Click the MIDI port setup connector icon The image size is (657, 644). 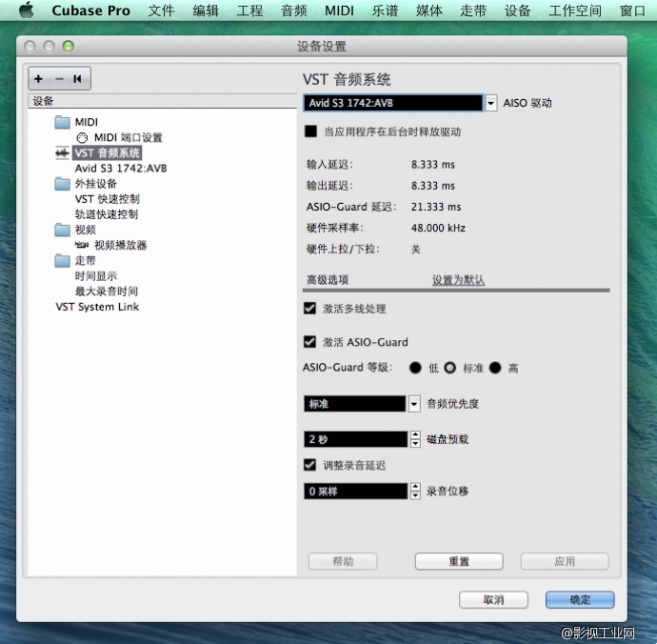(x=82, y=137)
